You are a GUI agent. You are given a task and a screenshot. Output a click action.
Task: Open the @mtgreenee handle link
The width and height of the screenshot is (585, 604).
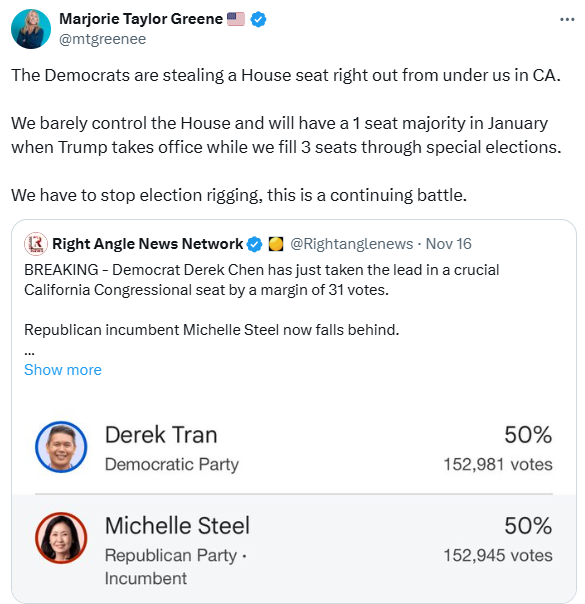pyautogui.click(x=102, y=39)
